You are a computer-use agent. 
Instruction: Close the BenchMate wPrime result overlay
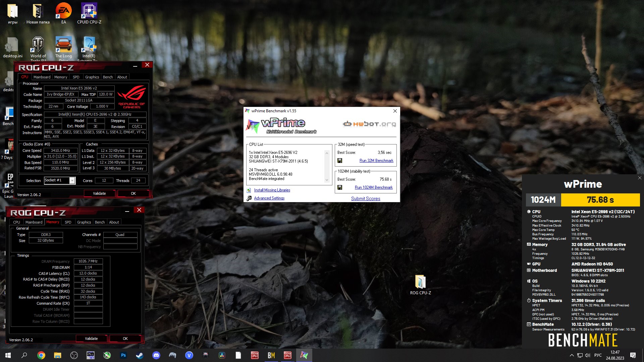[640, 178]
